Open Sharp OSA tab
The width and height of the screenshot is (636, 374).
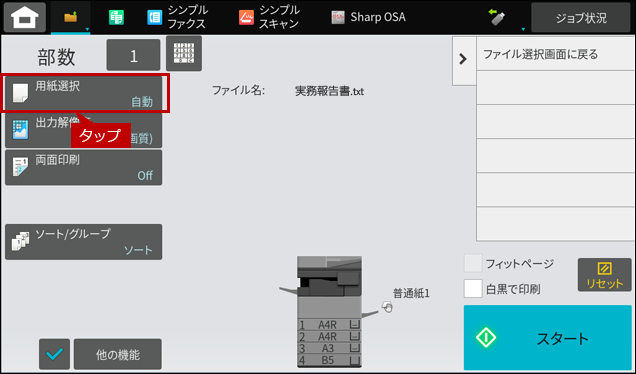(368, 17)
